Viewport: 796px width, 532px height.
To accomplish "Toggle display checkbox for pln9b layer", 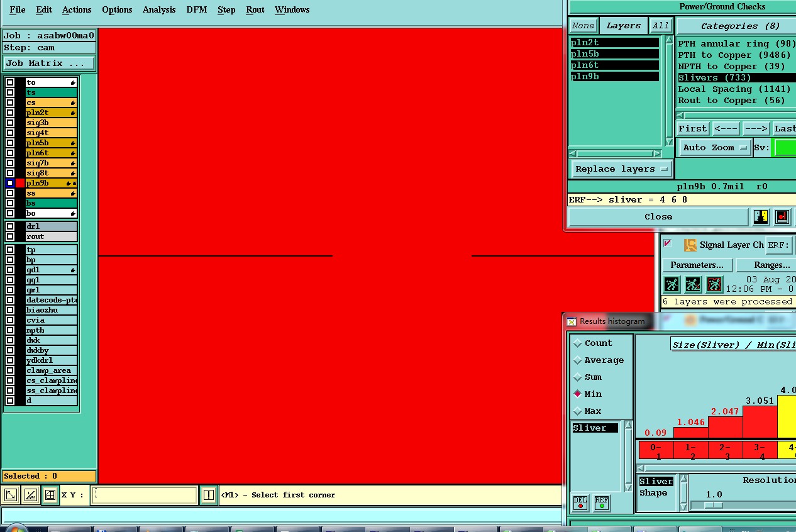I will [x=10, y=183].
